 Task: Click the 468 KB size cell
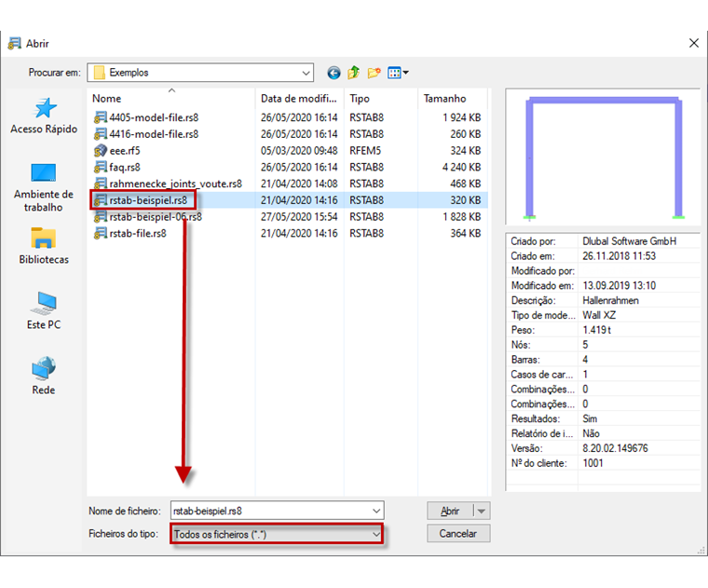[466, 184]
